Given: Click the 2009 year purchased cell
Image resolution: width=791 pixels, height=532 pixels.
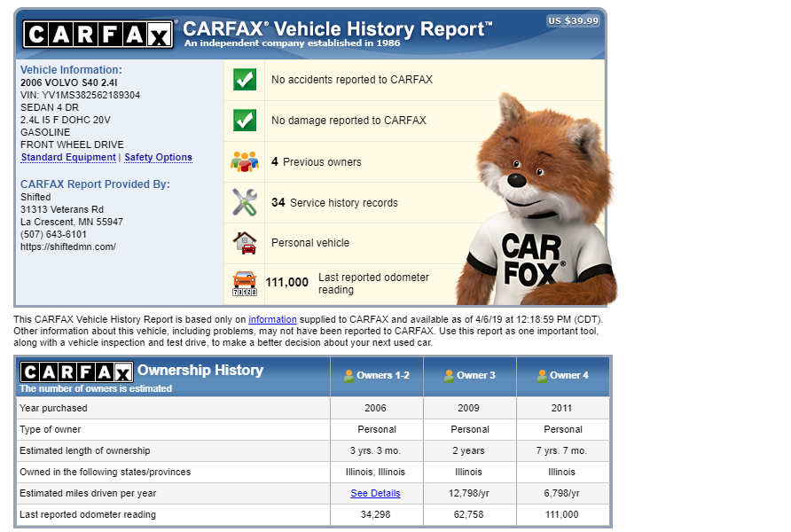Looking at the screenshot, I should 468,408.
